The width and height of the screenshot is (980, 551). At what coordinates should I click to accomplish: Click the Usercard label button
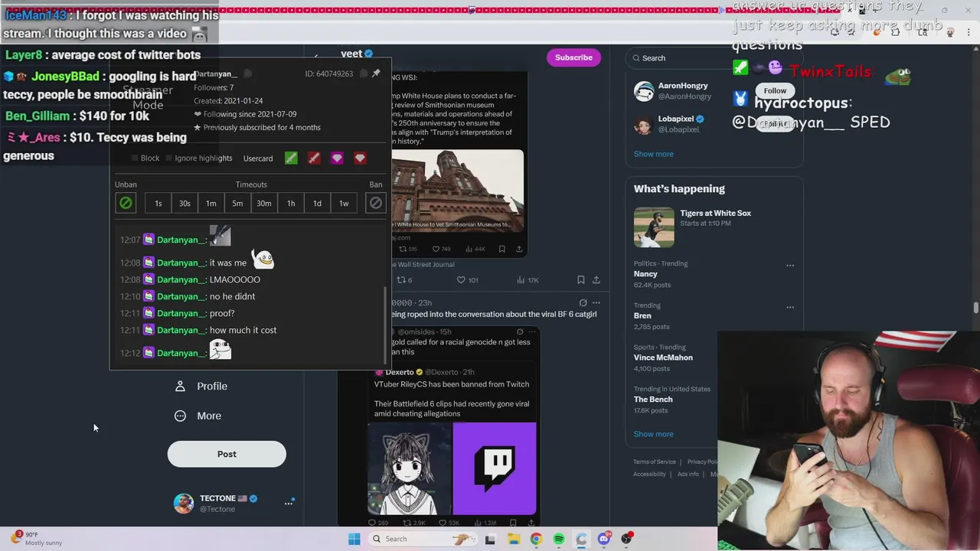(258, 158)
